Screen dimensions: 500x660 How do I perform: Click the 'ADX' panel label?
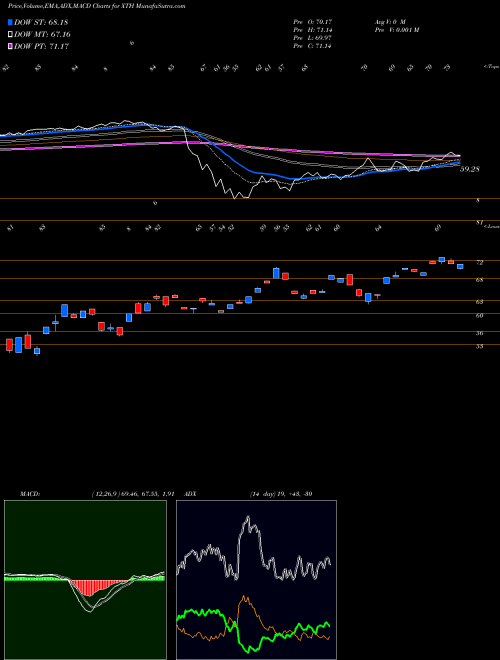pyautogui.click(x=190, y=494)
